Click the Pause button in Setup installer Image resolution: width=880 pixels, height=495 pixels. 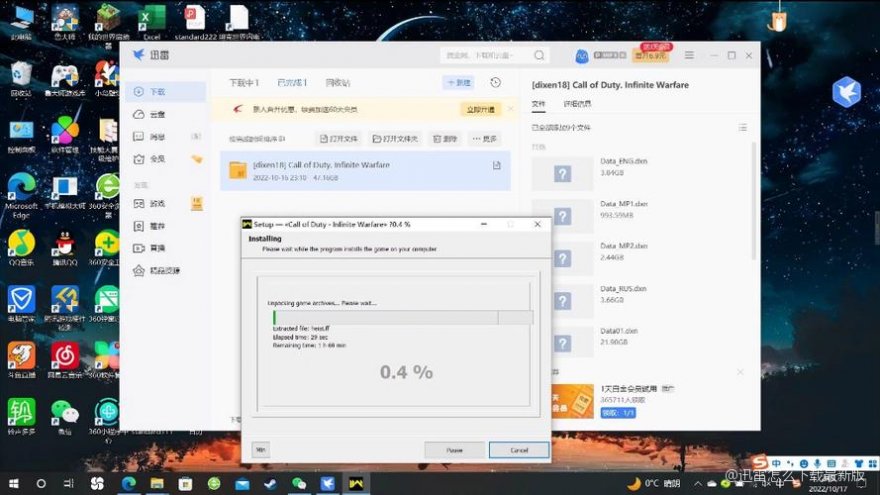pyautogui.click(x=454, y=450)
